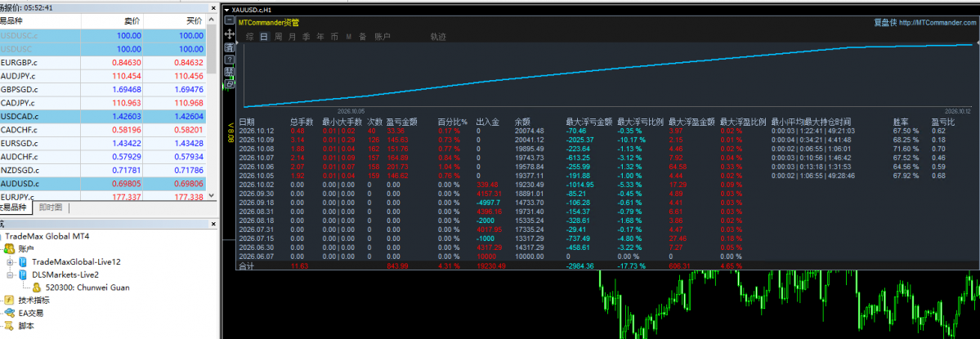Click the 2026.10.07 date row
The image size is (980, 339).
(257, 158)
